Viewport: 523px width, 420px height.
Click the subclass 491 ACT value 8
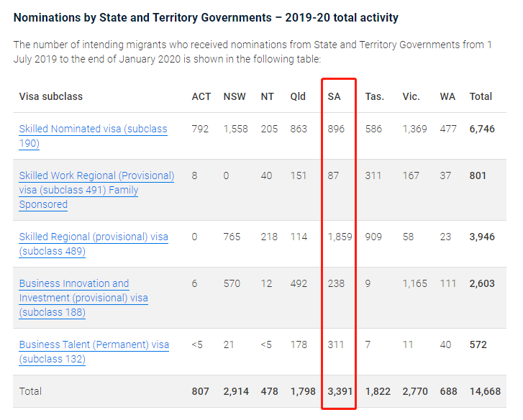[194, 175]
